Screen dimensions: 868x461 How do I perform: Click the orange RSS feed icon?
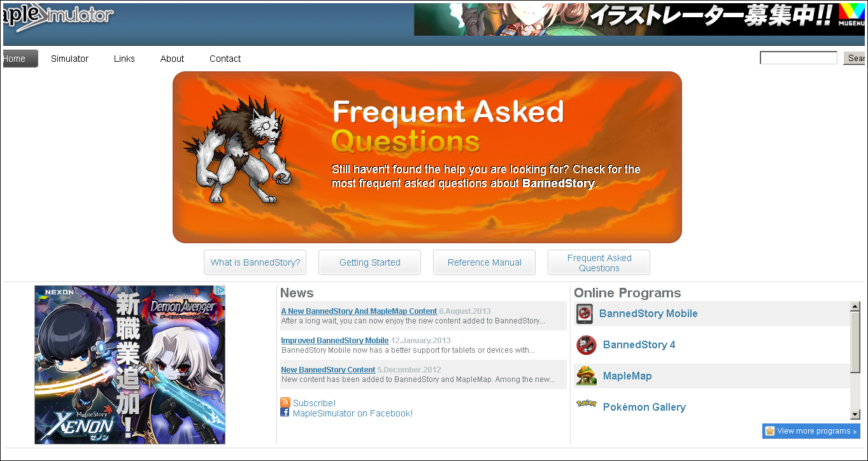pos(285,402)
